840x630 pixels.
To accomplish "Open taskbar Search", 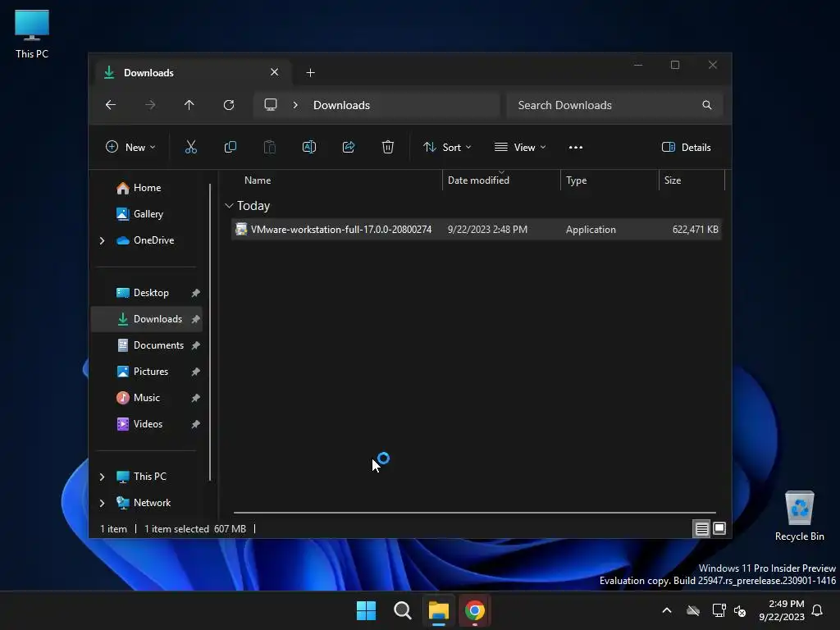I will (402, 610).
